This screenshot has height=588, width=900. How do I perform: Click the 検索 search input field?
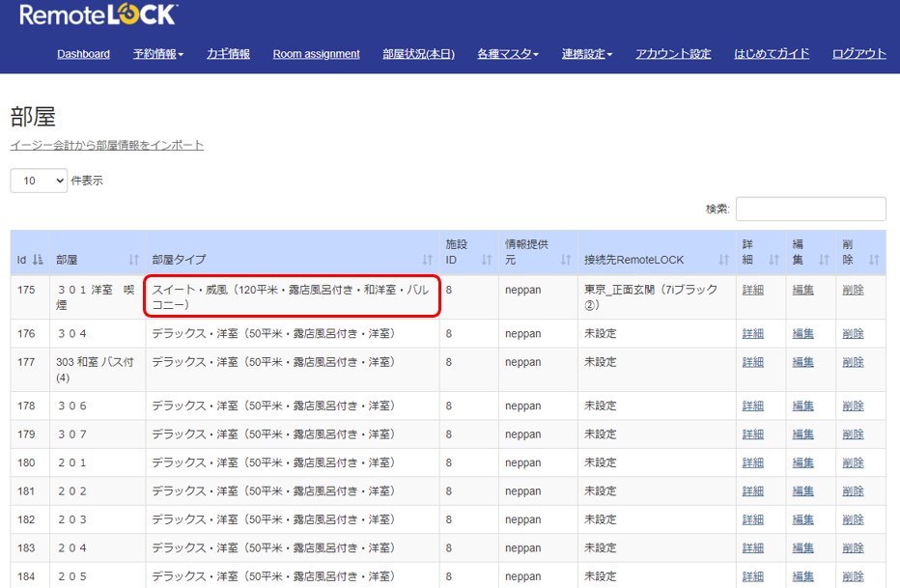pyautogui.click(x=810, y=209)
